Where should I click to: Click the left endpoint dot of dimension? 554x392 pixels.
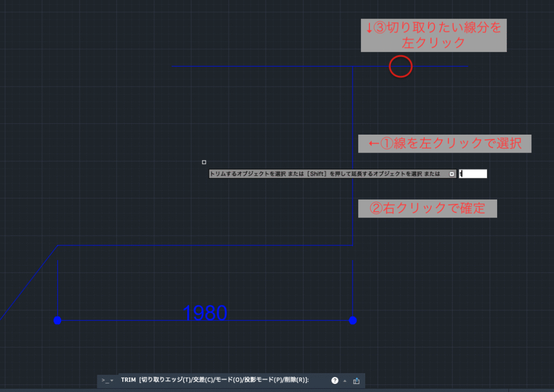click(x=58, y=321)
